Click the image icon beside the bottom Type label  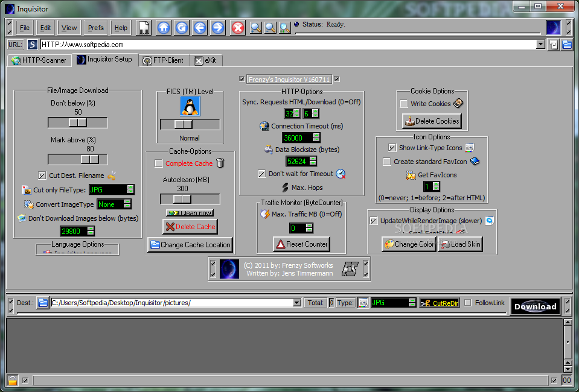pos(363,303)
